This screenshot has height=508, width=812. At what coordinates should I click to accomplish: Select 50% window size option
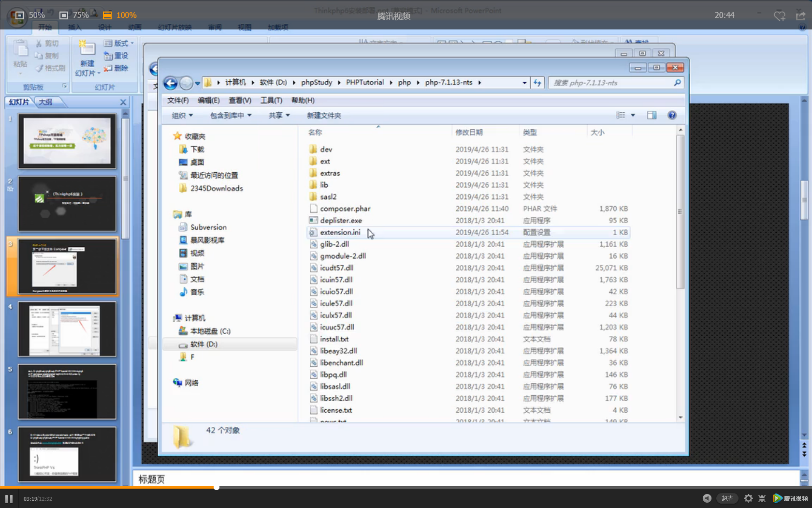point(30,15)
